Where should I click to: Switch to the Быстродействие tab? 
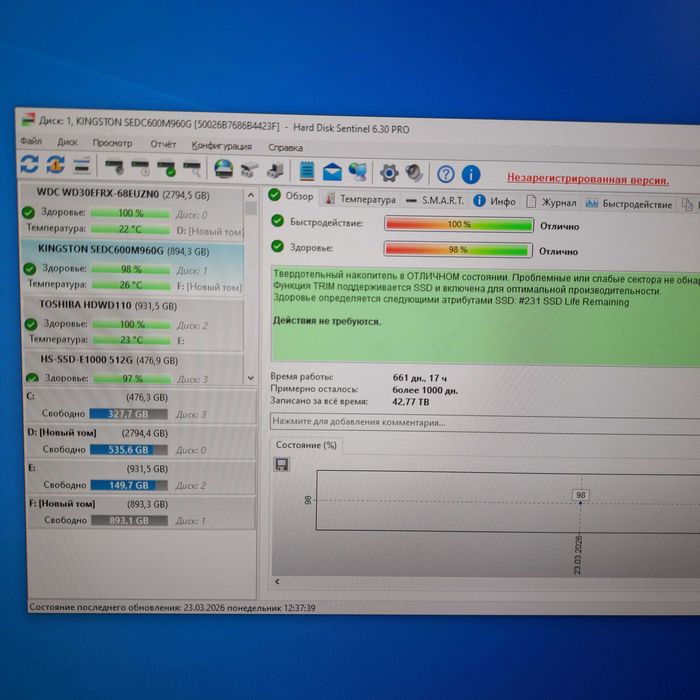629,204
